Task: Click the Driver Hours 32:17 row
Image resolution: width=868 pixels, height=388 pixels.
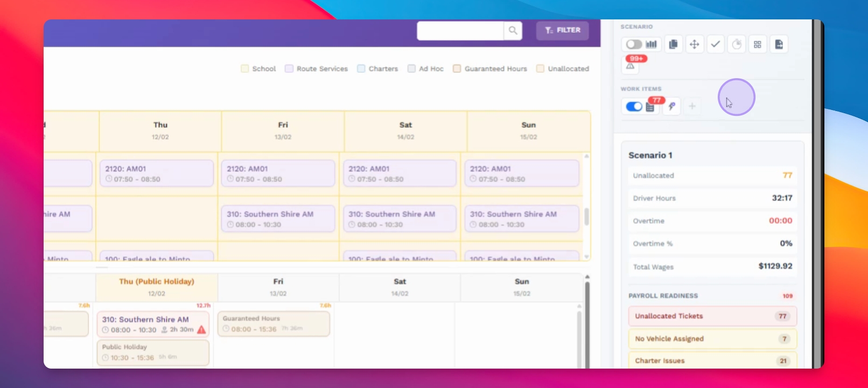Action: coord(712,198)
